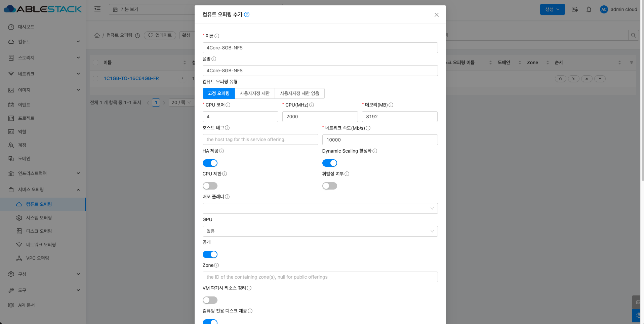Click the CPU(MHz) input field
644x324 pixels.
tap(320, 117)
